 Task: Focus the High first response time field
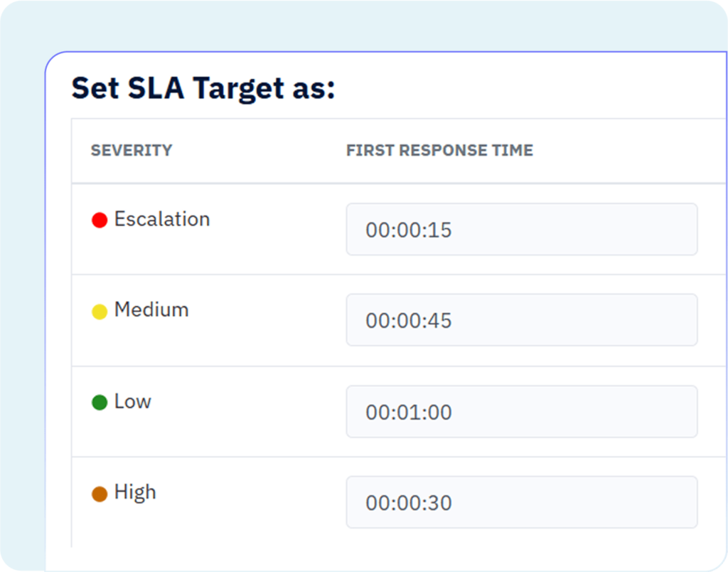click(521, 502)
